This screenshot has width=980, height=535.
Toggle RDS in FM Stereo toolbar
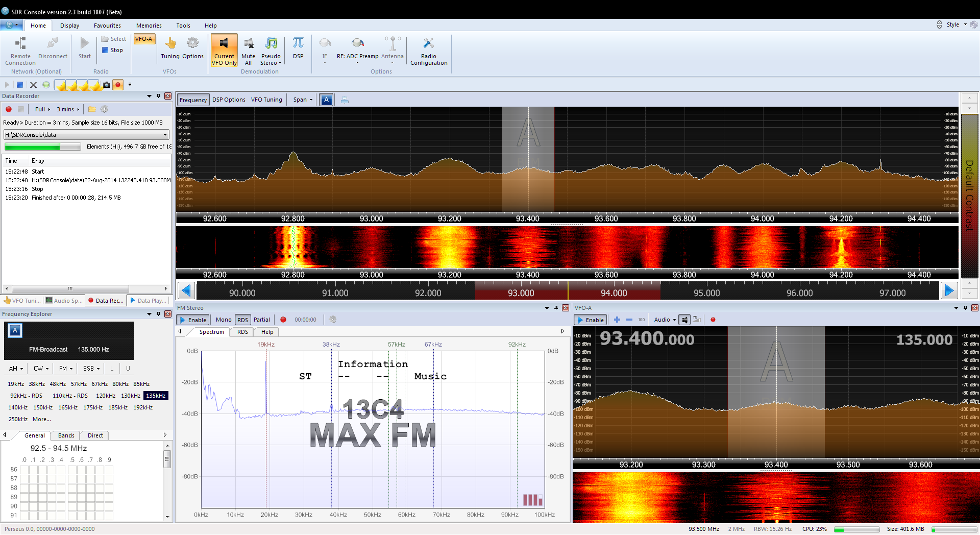[242, 320]
